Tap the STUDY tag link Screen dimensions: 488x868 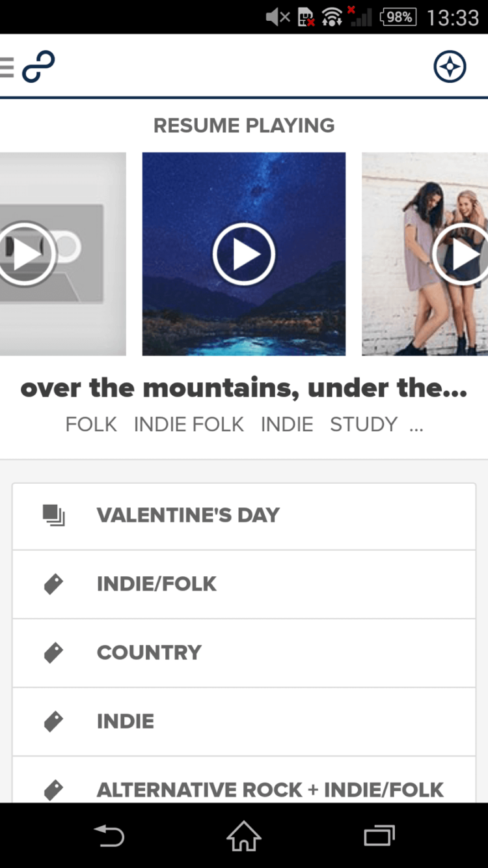363,425
